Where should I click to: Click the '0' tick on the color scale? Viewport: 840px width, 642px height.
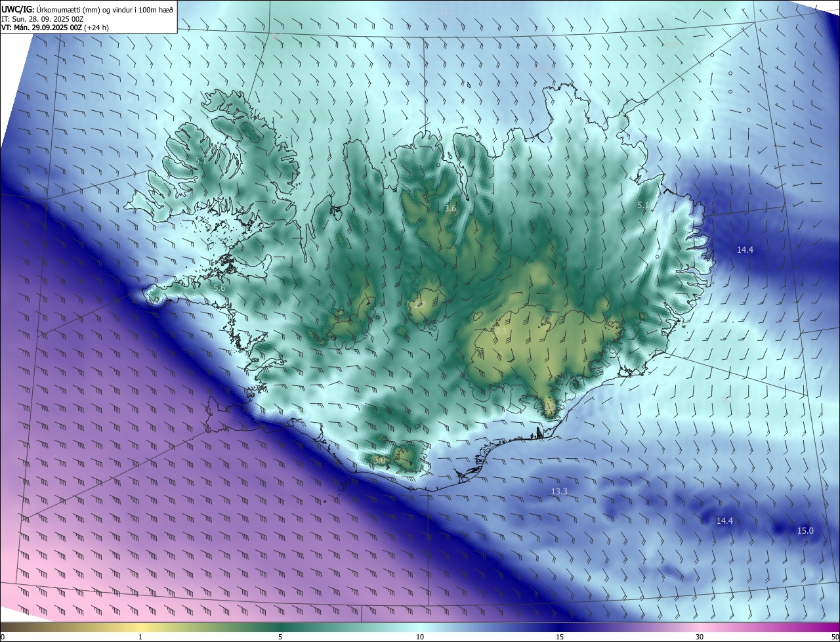[x=3, y=637]
